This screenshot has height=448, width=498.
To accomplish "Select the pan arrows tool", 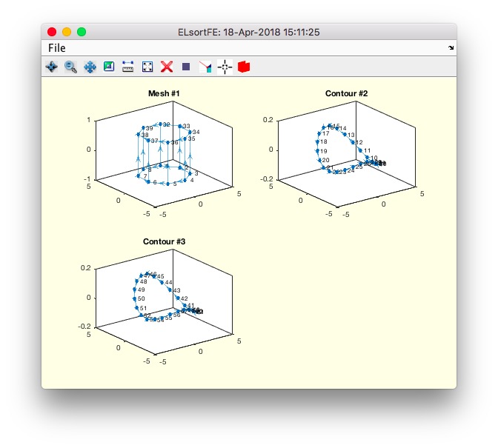I will pos(90,67).
